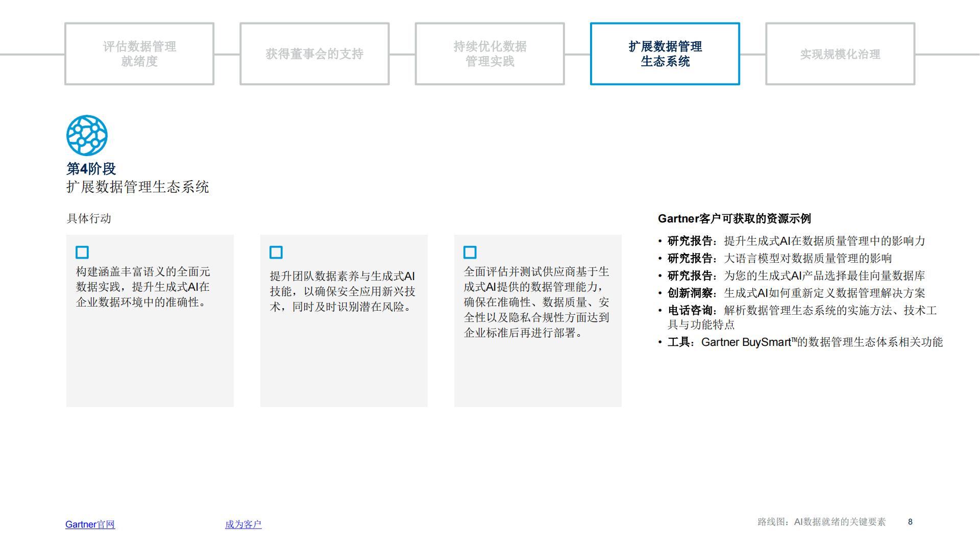
Task: Click the 具体行动 label
Action: [x=89, y=218]
